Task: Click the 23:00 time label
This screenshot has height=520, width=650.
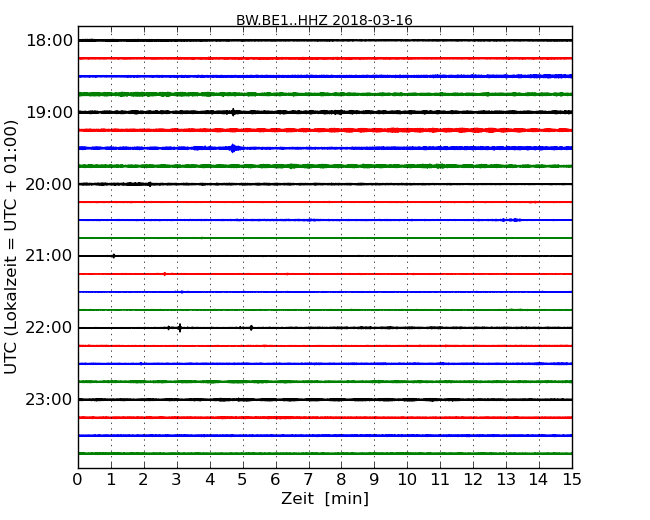Action: pyautogui.click(x=49, y=400)
